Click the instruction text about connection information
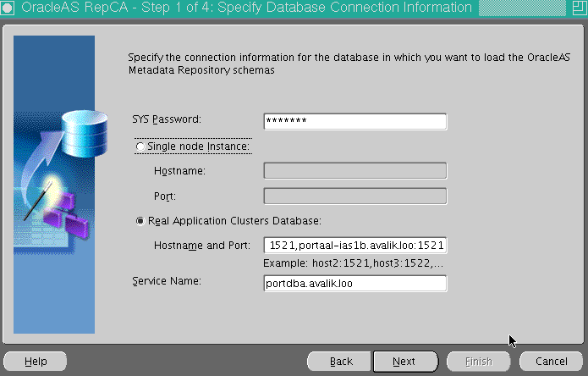This screenshot has width=588, height=376. [x=349, y=64]
